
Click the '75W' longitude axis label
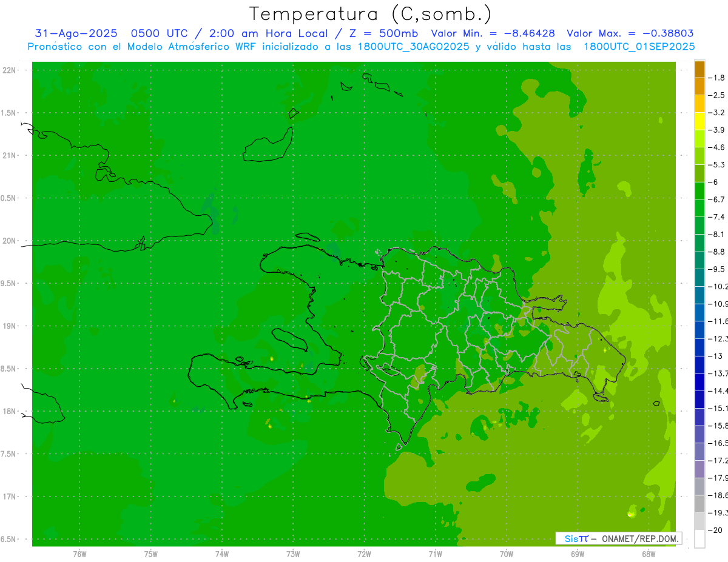[x=151, y=554]
